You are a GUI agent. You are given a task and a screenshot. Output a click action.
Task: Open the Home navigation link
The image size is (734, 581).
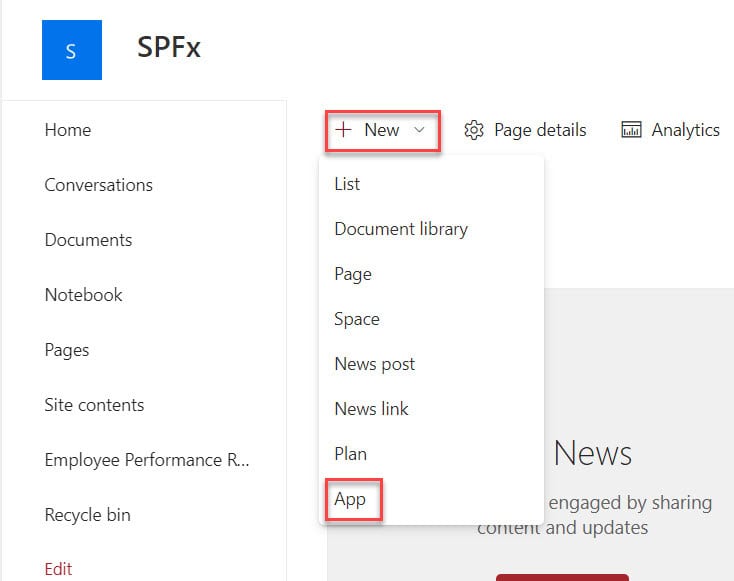click(x=68, y=130)
